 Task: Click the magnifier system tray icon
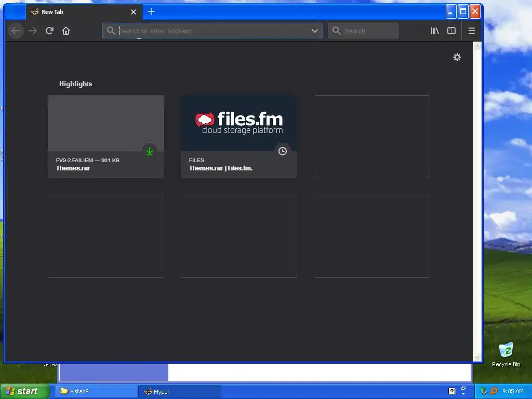pyautogui.click(x=494, y=391)
